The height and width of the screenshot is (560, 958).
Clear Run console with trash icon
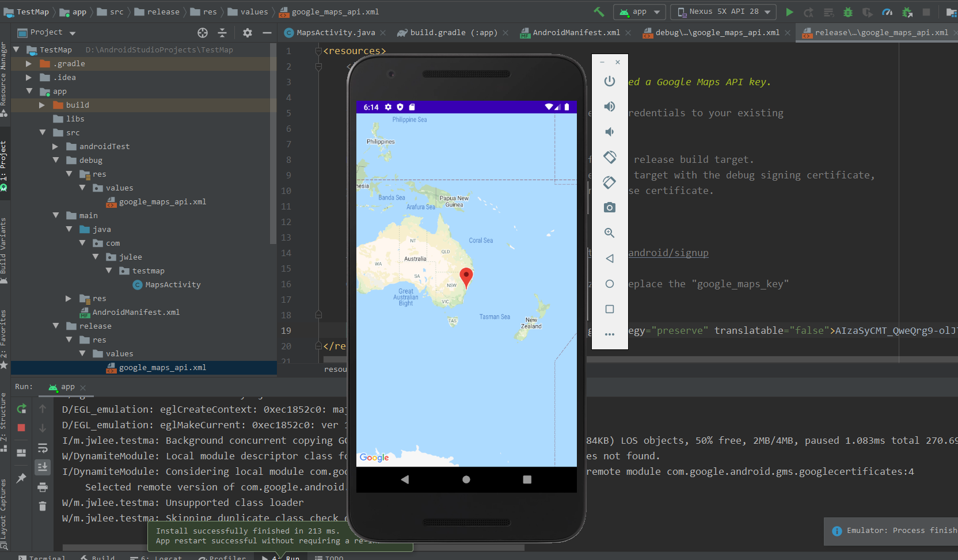43,506
